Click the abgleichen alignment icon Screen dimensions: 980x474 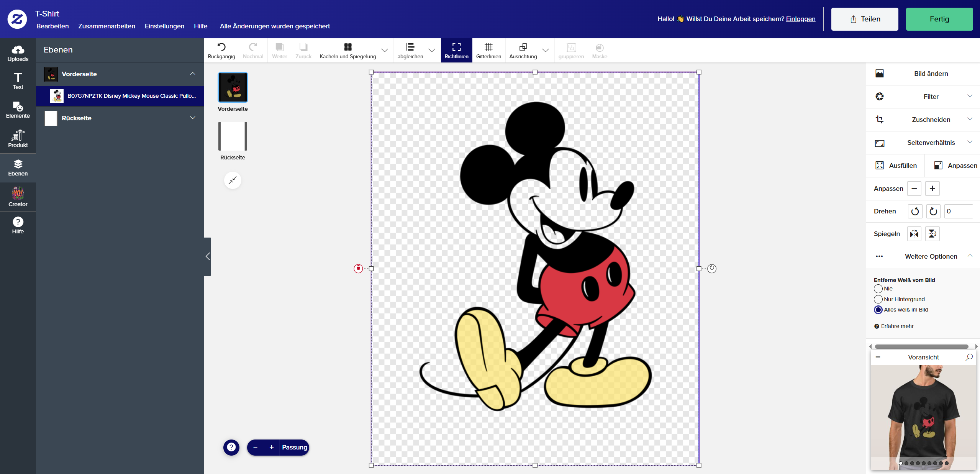tap(410, 51)
